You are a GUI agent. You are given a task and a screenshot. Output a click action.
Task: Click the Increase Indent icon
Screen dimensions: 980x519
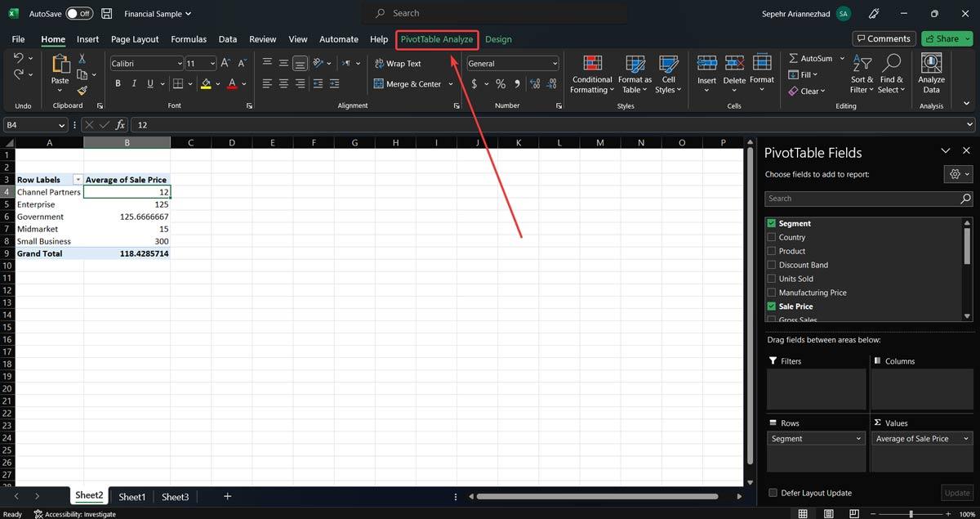tap(336, 83)
